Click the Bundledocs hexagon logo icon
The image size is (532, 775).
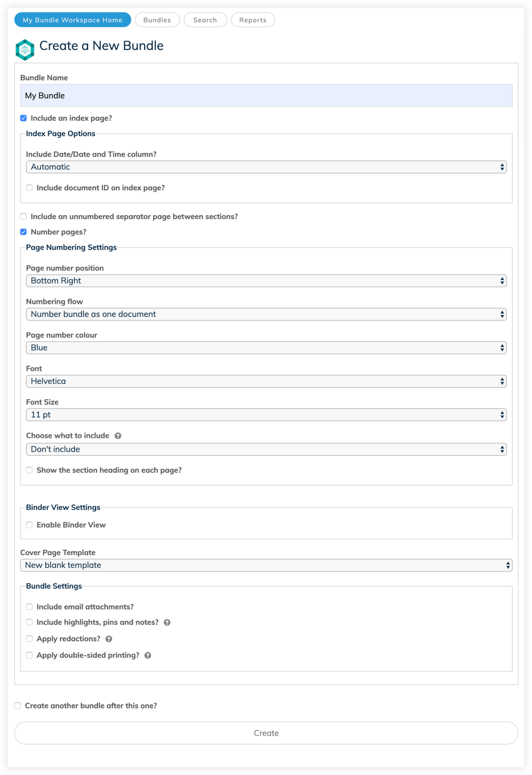[x=25, y=49]
